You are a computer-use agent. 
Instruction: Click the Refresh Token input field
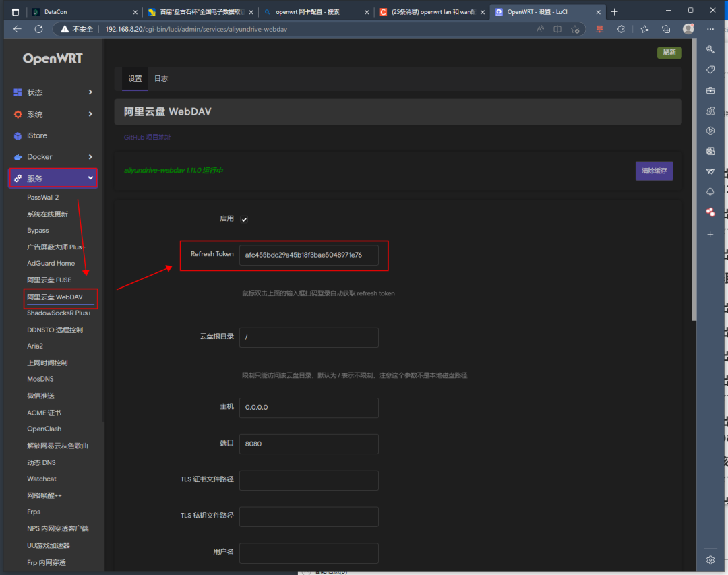(309, 255)
